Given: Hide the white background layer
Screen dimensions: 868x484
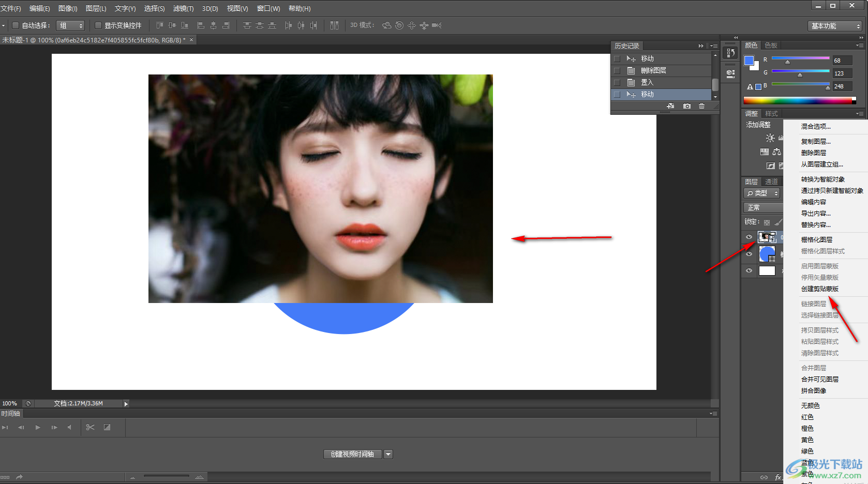Looking at the screenshot, I should (x=749, y=270).
